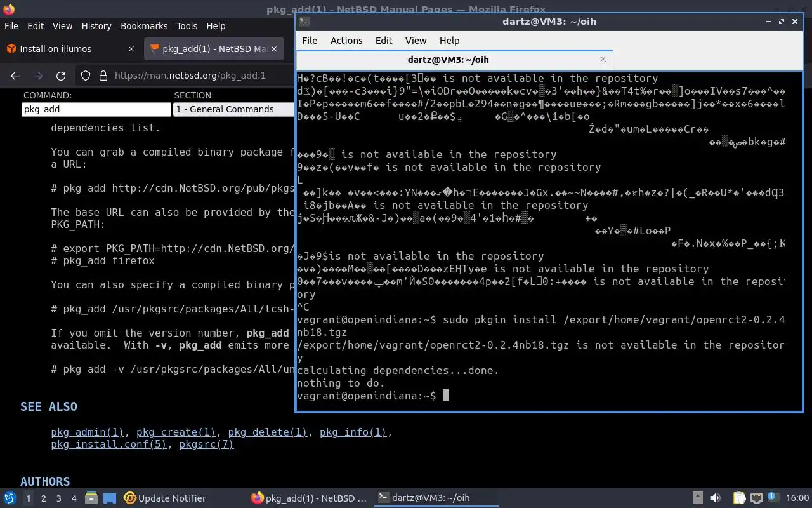Click the 'AUTHORS' heading
Screen dimensions: 812x508
click(45, 481)
